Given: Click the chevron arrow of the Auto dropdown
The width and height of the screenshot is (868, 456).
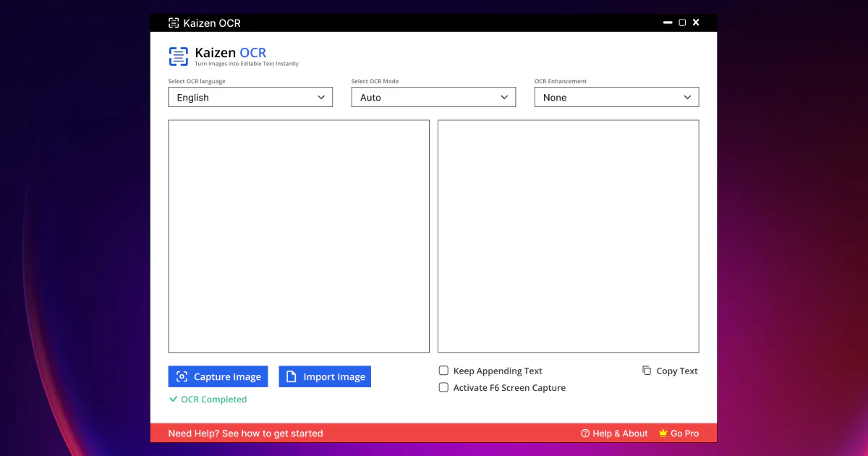Looking at the screenshot, I should coord(504,97).
